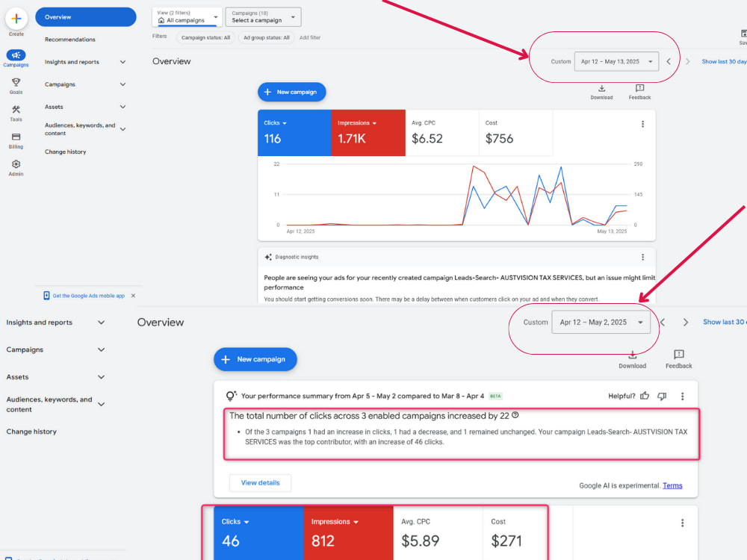Viewport: 747px width, 560px height.
Task: Open Clicks metric dropdown showing 116
Action: pos(276,123)
